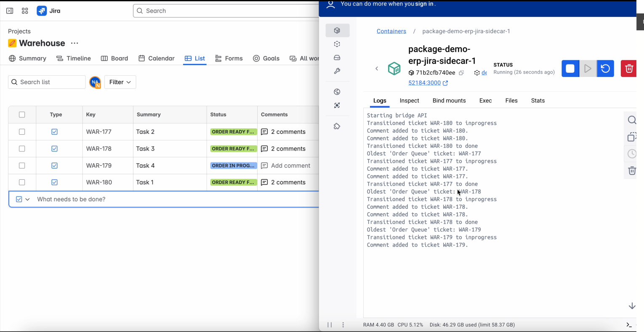Image resolution: width=644 pixels, height=332 pixels.
Task: Select the Images icon in Docker sidebar
Action: pos(337,44)
